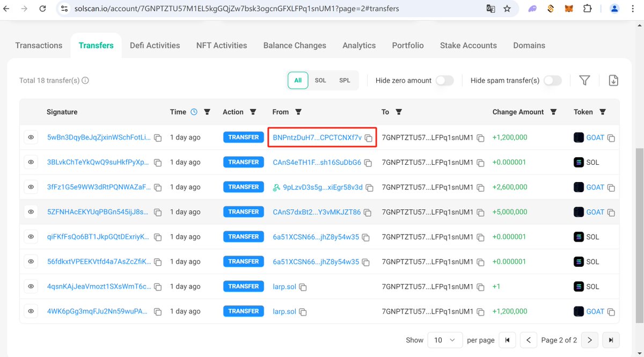Copy the CAnS7dxBt2...Y3vMKJZT86 address
Screen dimensions: 644x357
click(x=367, y=213)
